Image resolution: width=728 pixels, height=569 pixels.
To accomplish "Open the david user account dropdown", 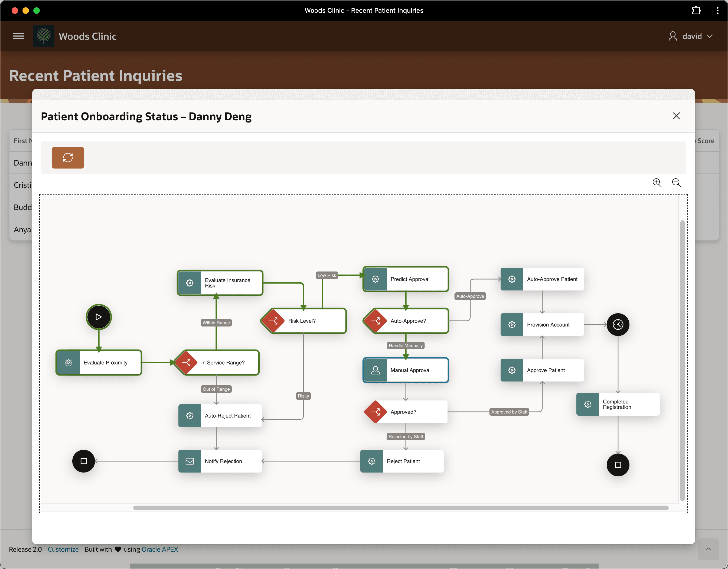I will tap(691, 36).
